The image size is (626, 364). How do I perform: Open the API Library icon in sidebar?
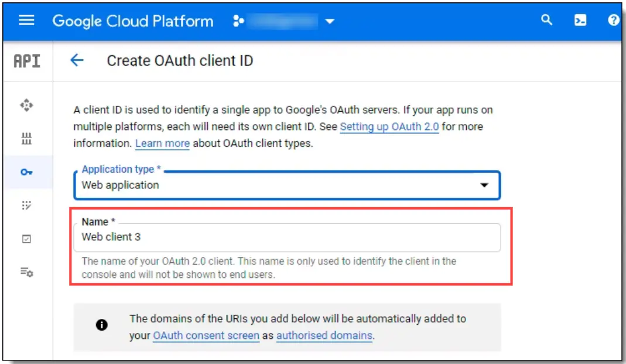tap(28, 139)
